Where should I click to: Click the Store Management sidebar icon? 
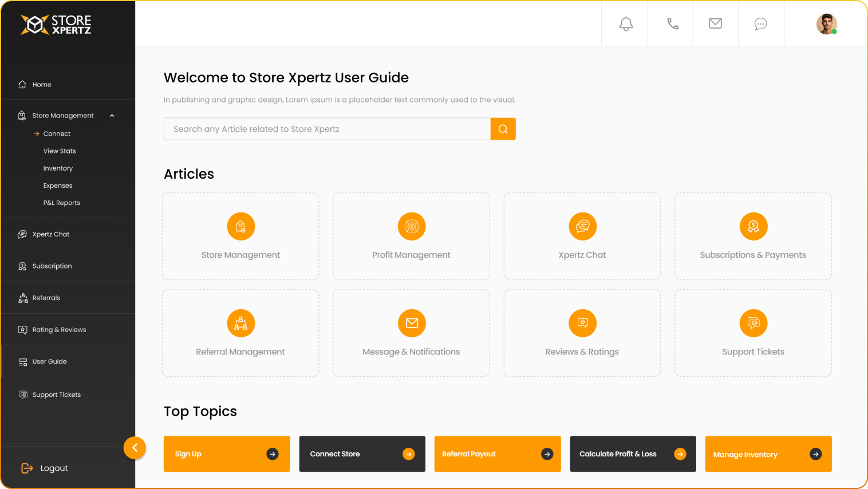click(22, 115)
